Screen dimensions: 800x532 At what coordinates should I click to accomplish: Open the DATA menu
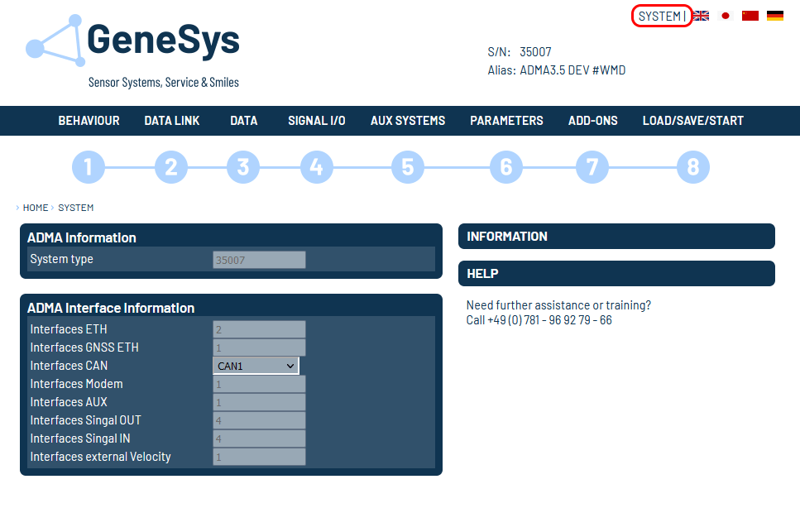coord(244,121)
